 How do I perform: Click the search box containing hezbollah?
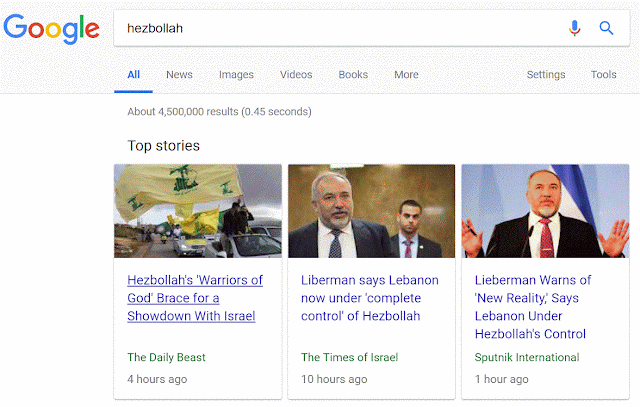(x=330, y=28)
